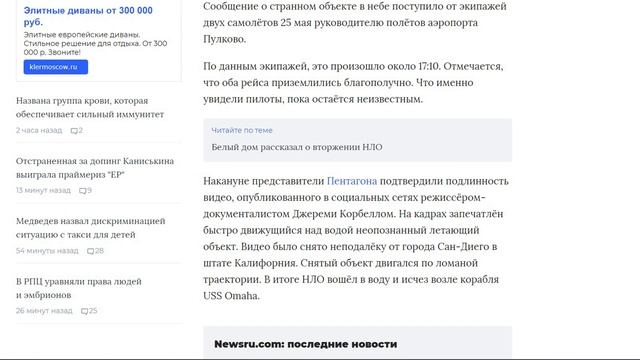Image resolution: width=640 pixels, height=360 pixels.
Task: Click the 'Читайте по теме' label
Action: [242, 130]
